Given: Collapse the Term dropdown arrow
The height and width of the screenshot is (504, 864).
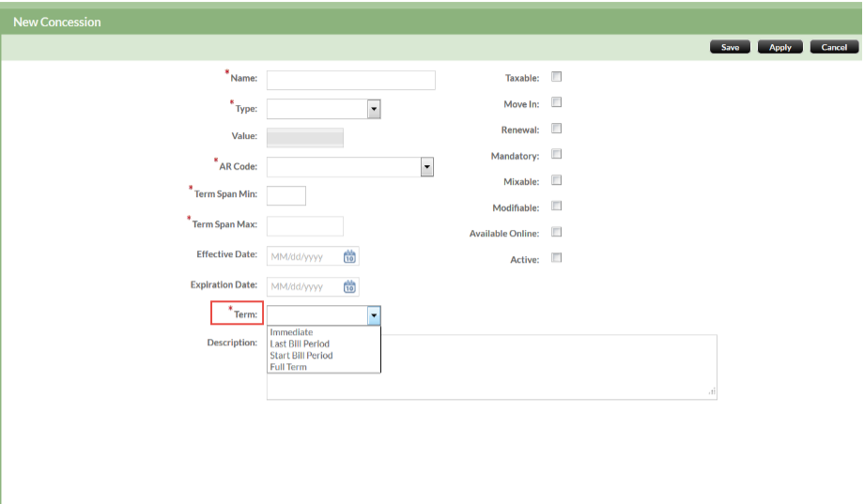Looking at the screenshot, I should click(x=374, y=315).
